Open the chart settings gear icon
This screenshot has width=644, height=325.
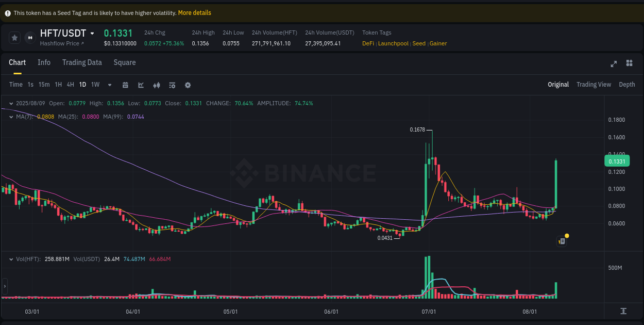point(188,85)
